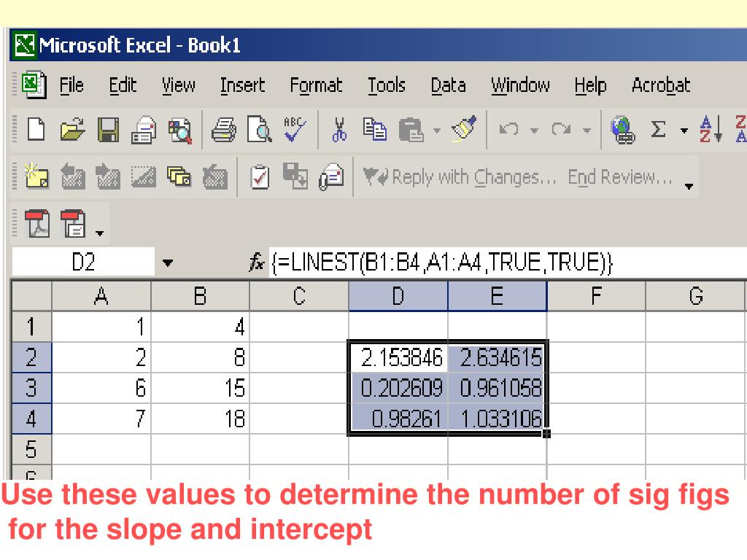Open Print Preview icon
Image resolution: width=747 pixels, height=560 pixels.
[259, 130]
